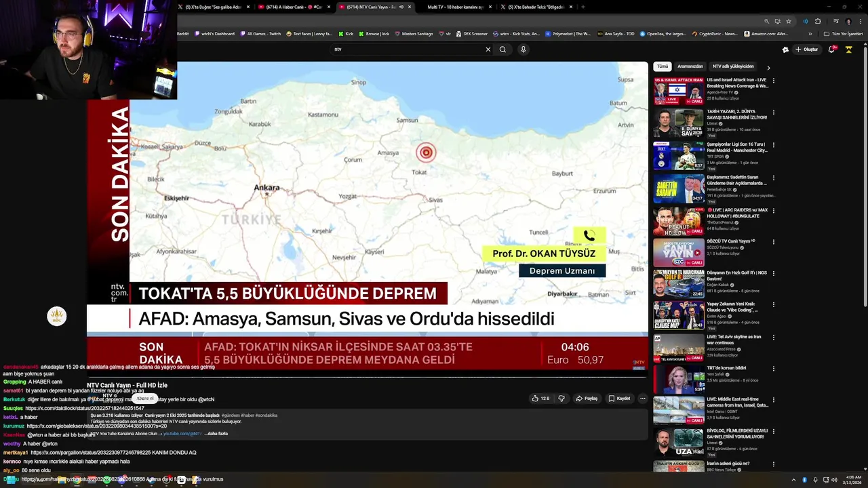Viewport: 868px width, 488px height.
Task: Expand hidden bookmarks chevron
Action: coord(810,34)
